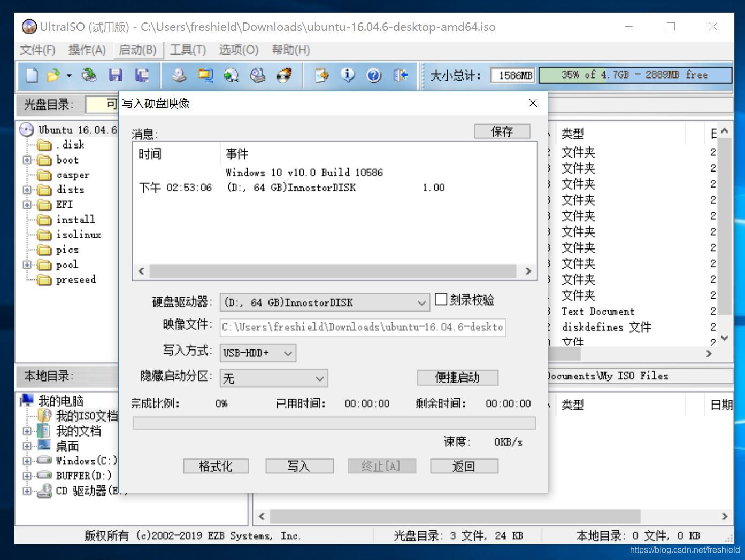Open the 帮助(H) menu
The image size is (745, 560).
290,50
